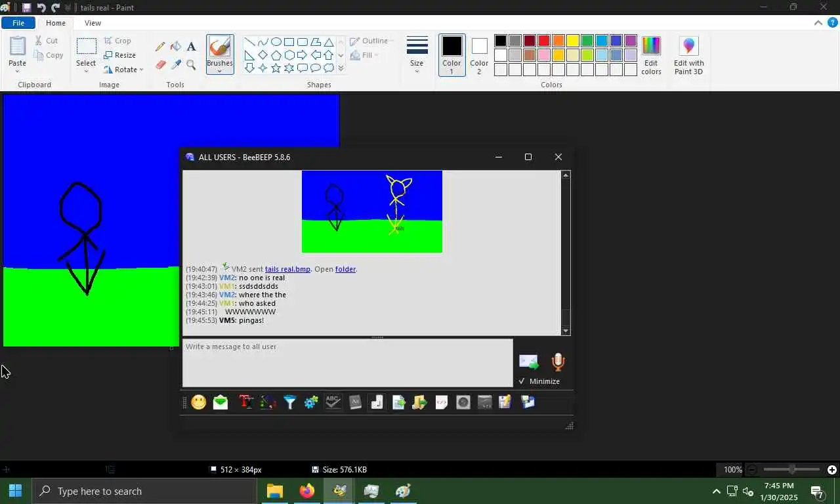Pick the green color swatch in palette
This screenshot has height=504, width=840.
587,41
